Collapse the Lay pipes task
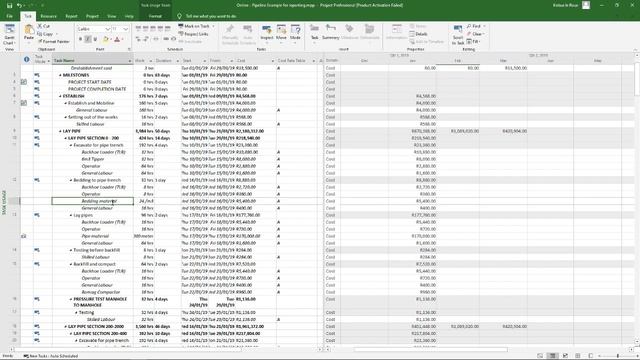This screenshot has height=360, width=640. pyautogui.click(x=71, y=215)
